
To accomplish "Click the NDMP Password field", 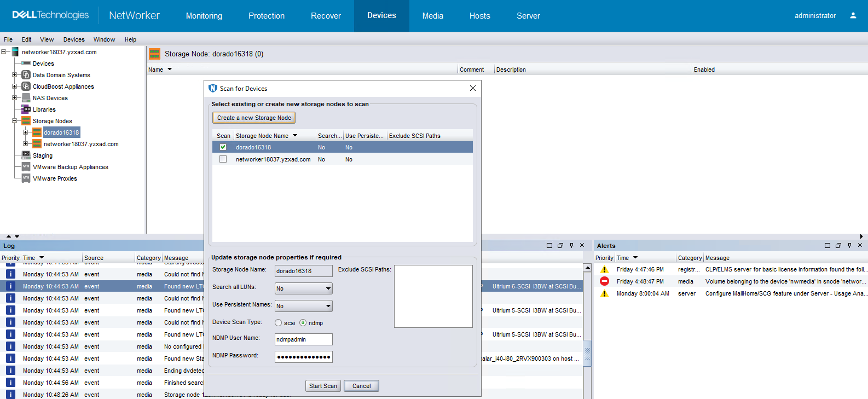I will tap(304, 357).
